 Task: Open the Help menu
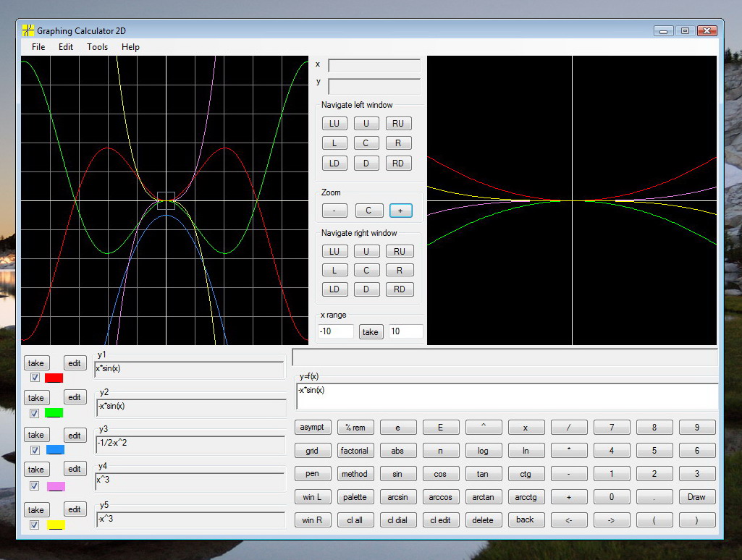coord(130,47)
